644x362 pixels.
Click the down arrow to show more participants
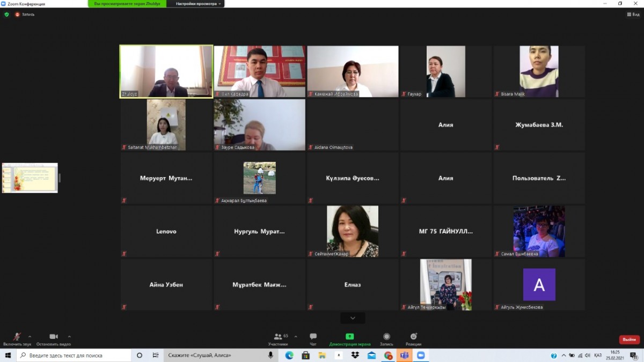click(353, 318)
